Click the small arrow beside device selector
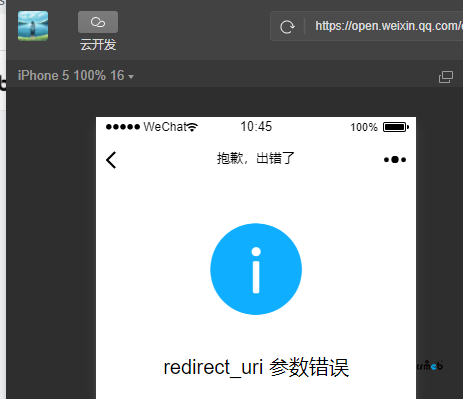Image resolution: width=463 pixels, height=399 pixels. (131, 77)
